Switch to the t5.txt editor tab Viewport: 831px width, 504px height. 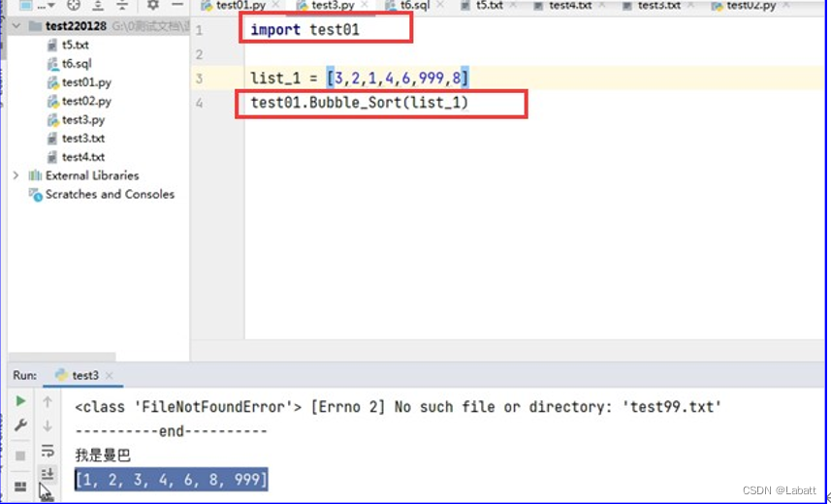coord(489,5)
